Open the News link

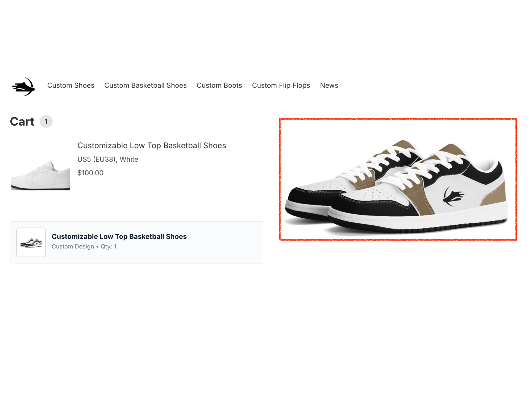point(329,85)
